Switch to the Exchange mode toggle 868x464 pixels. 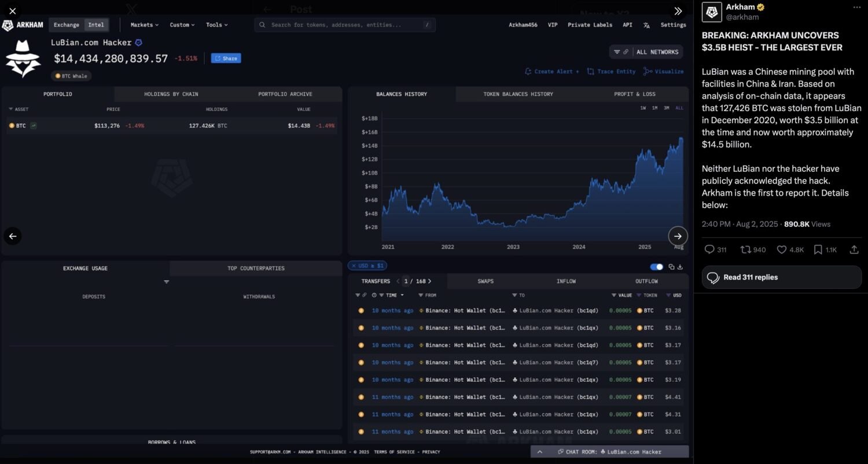click(67, 25)
